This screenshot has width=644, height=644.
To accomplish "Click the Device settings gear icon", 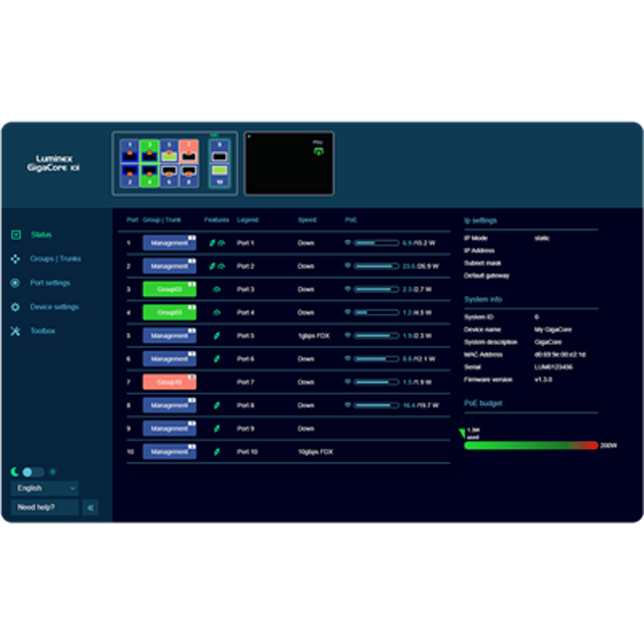I will pos(15,307).
